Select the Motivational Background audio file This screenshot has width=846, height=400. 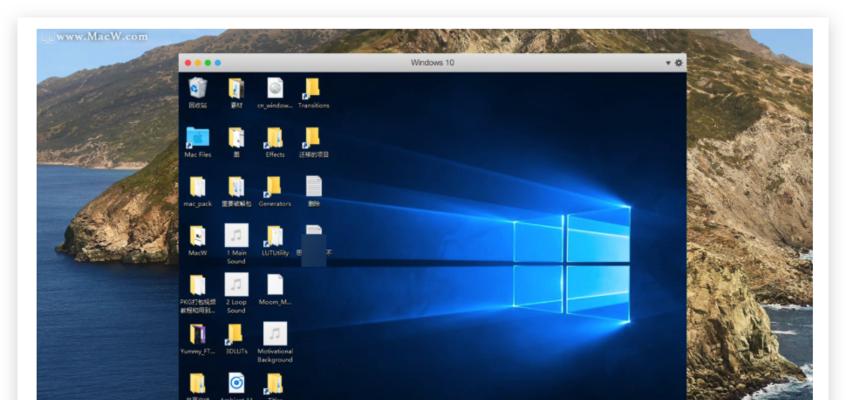pos(275,342)
